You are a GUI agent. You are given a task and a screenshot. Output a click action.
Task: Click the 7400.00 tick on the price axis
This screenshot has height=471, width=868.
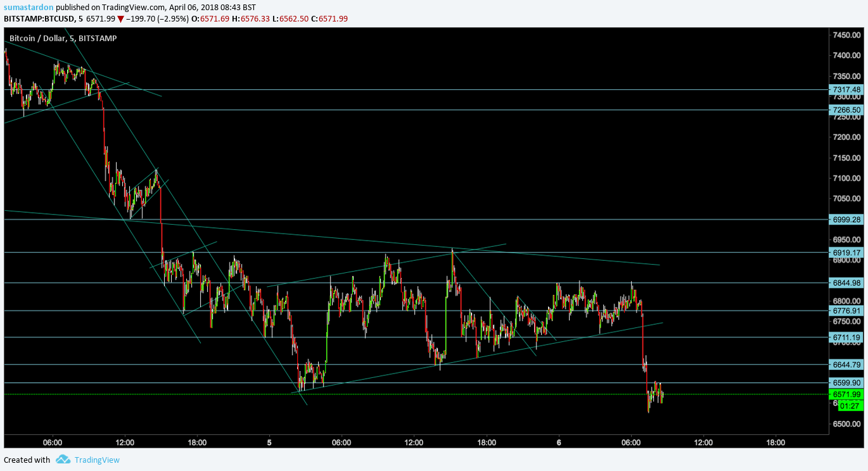tap(846, 56)
